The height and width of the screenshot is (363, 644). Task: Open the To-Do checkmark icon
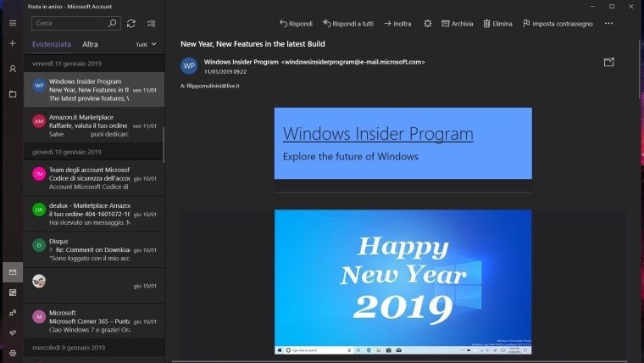(x=13, y=333)
